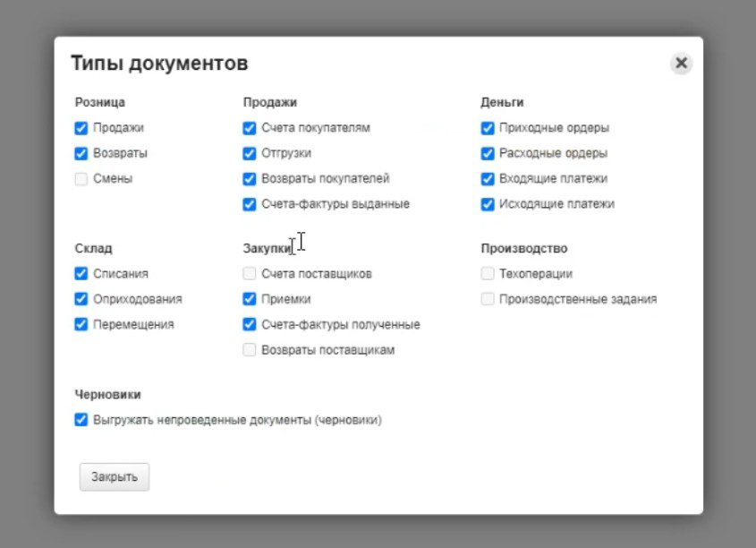Enable the Смены checkbox
This screenshot has width=756, height=548.
81,178
